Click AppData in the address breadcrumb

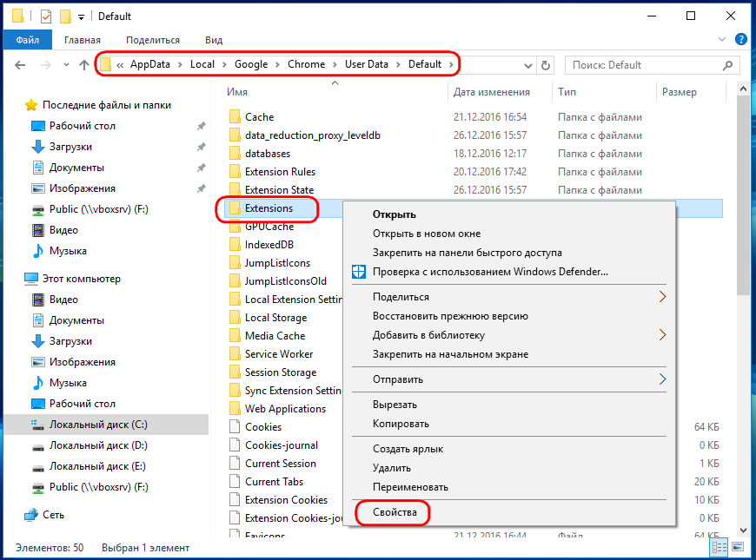(150, 64)
